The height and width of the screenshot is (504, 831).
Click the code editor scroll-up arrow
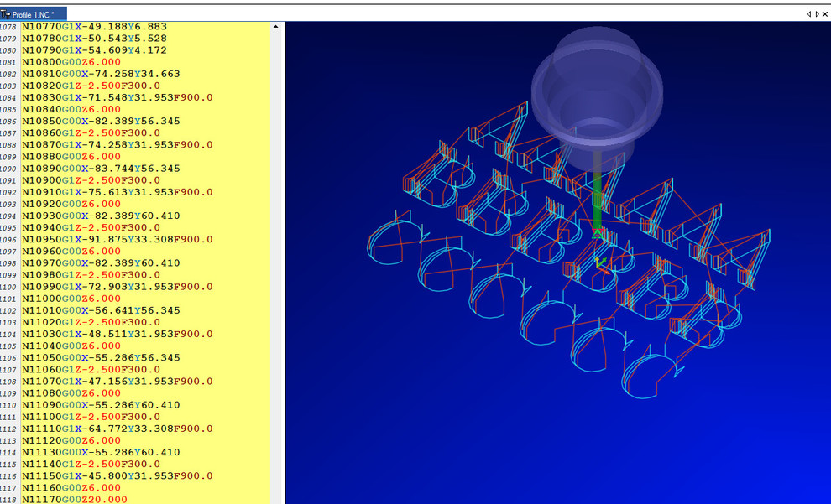click(276, 27)
